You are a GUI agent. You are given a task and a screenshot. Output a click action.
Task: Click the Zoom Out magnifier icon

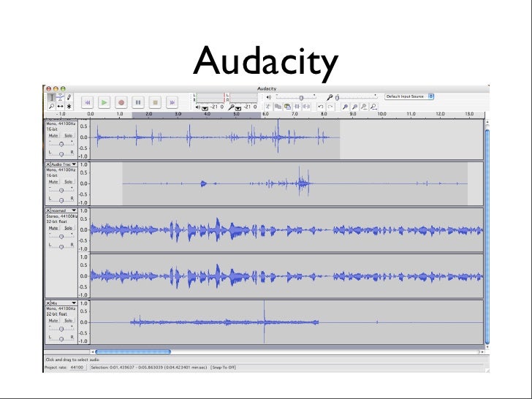354,107
